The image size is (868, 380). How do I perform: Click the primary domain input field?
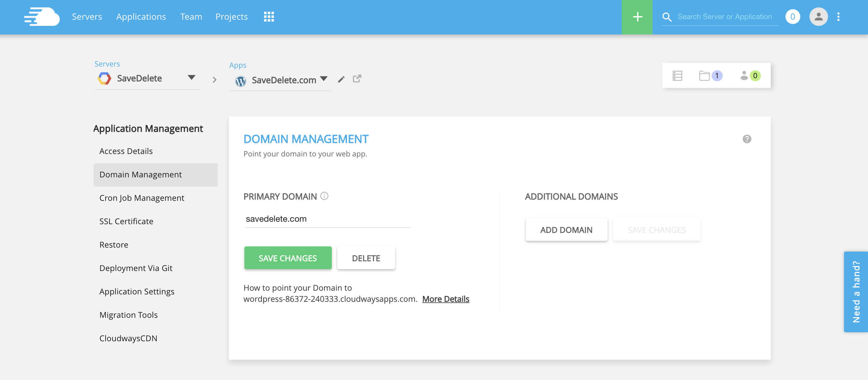pyautogui.click(x=327, y=219)
